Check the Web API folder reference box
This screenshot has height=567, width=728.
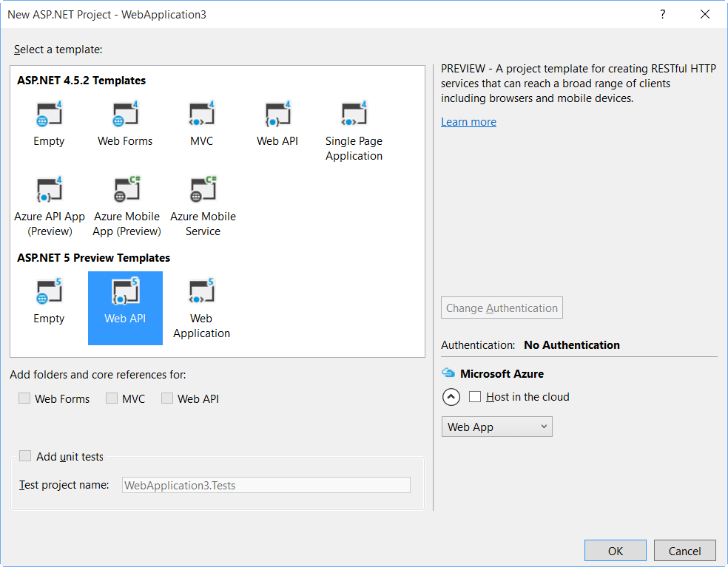[167, 398]
